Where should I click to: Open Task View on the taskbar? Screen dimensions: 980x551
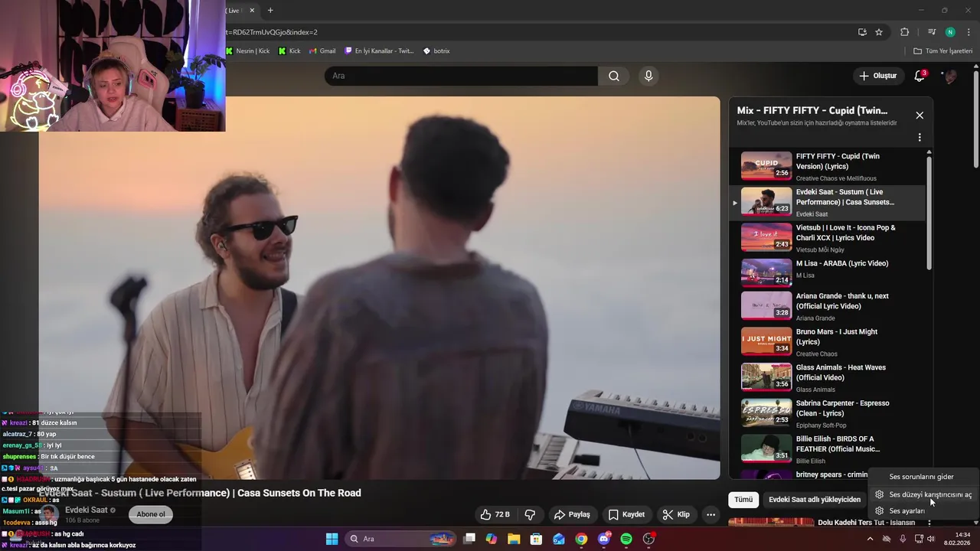[x=469, y=539]
